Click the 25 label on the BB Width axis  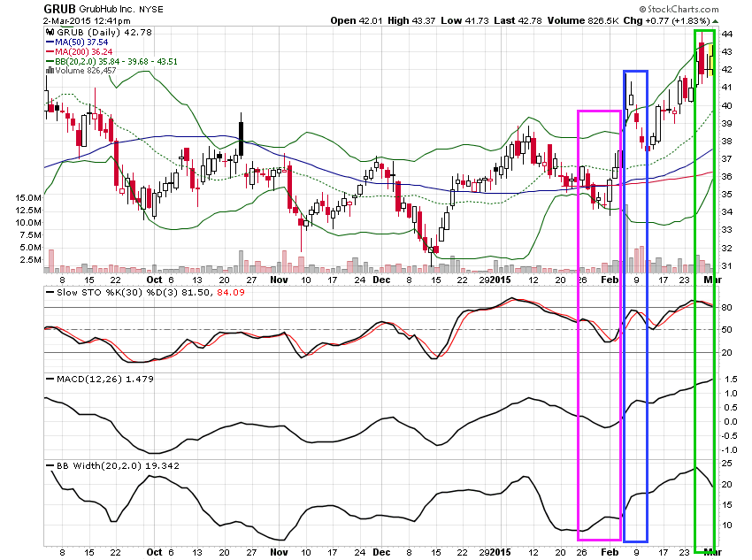(x=727, y=464)
